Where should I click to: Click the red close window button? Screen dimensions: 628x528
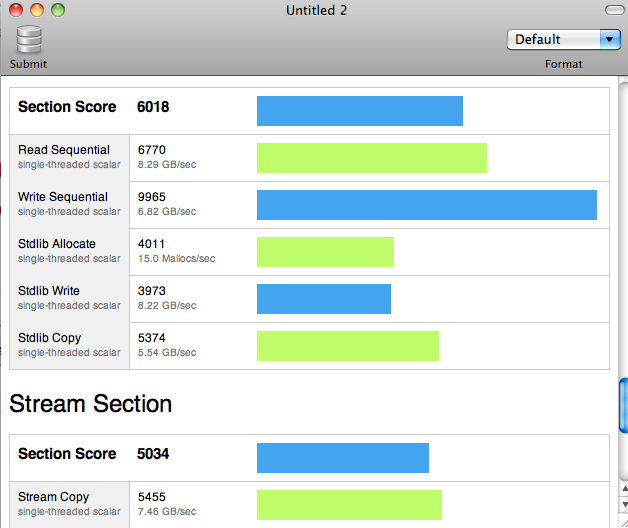(16, 10)
